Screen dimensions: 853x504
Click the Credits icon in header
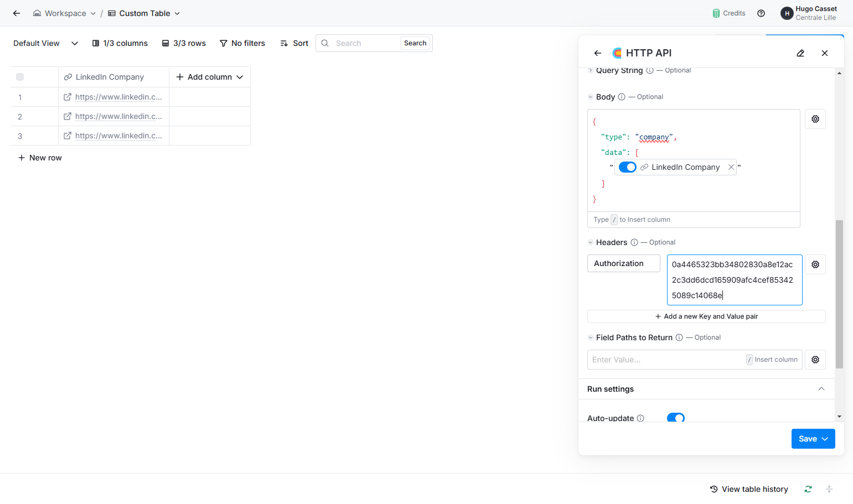(716, 13)
